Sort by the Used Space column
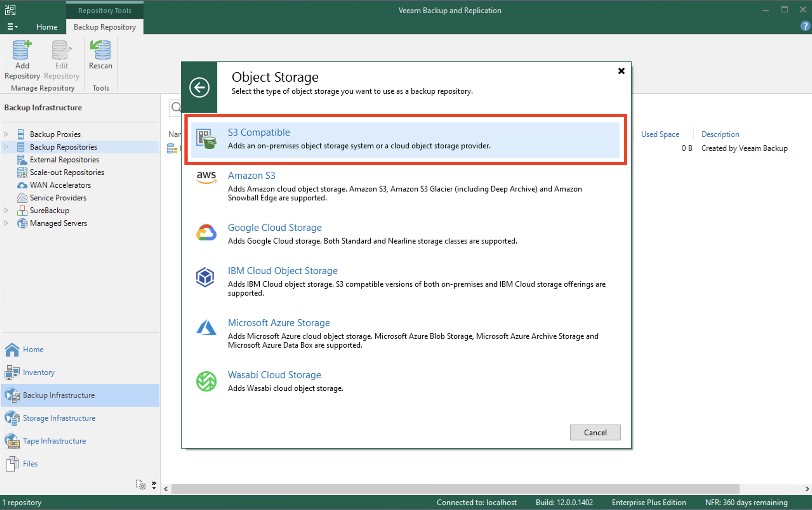Viewport: 812px width, 510px height. click(660, 134)
